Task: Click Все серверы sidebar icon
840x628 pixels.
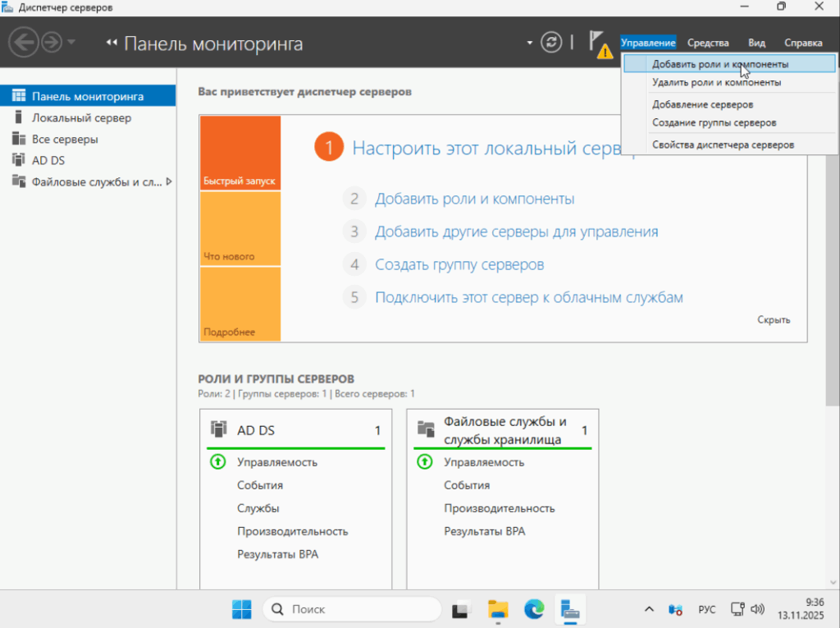Action: (19, 139)
